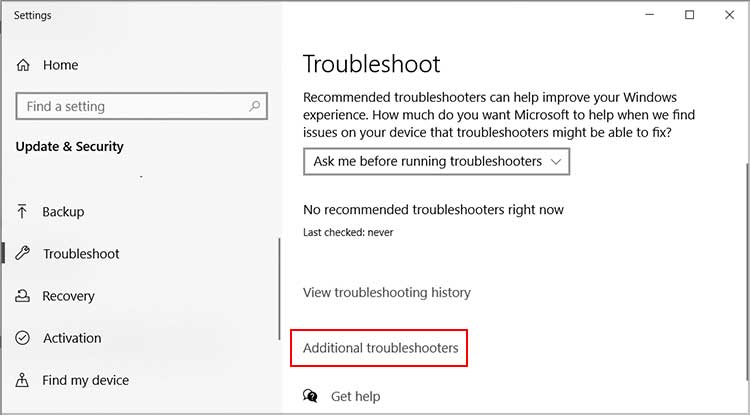Go to Recovery in the sidebar
Image resolution: width=750 pixels, height=415 pixels.
coord(68,296)
